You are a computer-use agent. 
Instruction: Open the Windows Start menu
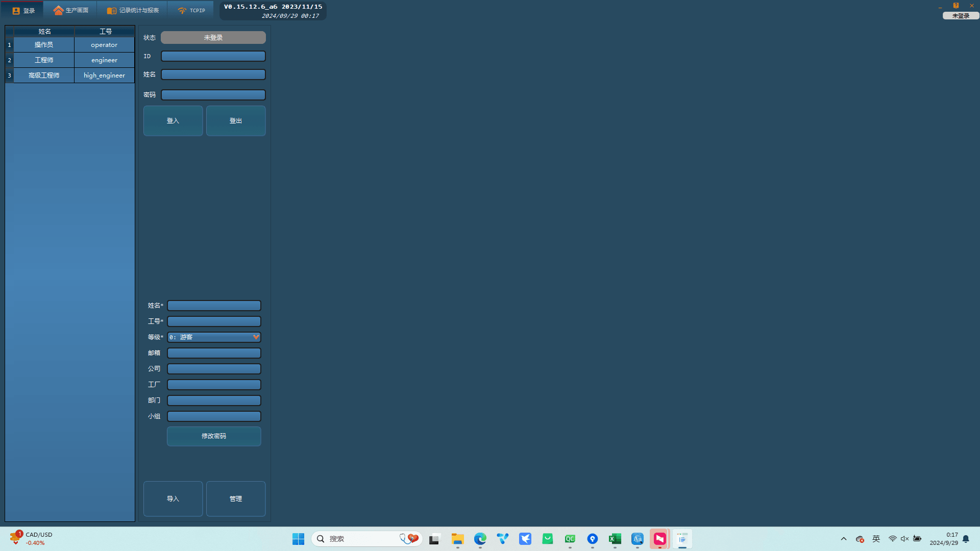298,539
